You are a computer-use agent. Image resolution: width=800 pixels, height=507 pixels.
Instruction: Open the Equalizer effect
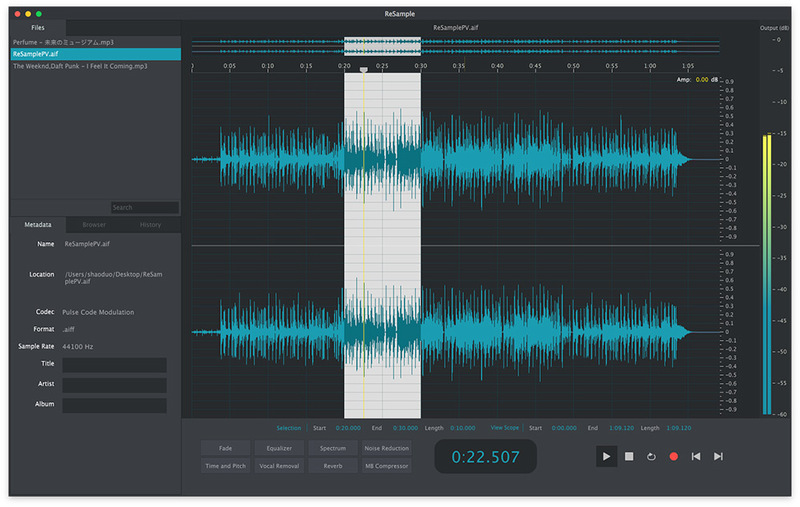click(279, 449)
